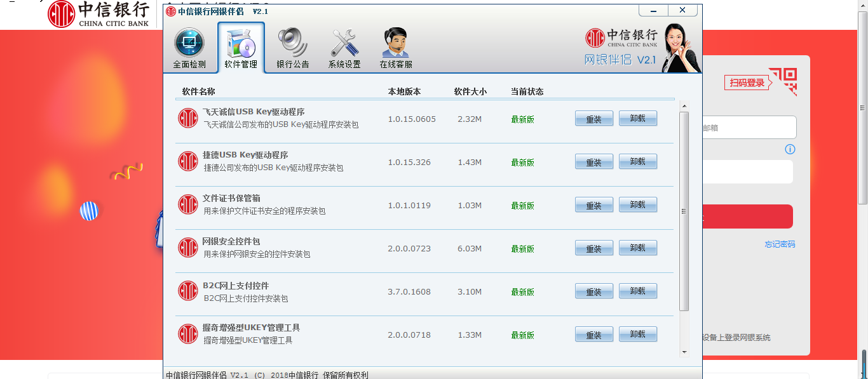
Task: Switch to the 软件管理 section
Action: 241,48
